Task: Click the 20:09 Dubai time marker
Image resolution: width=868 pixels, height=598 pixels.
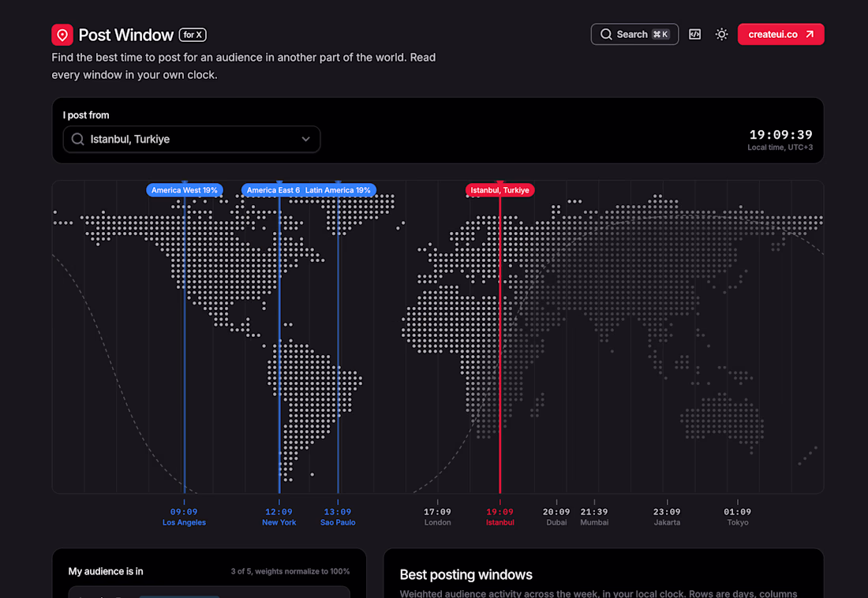Action: pyautogui.click(x=556, y=517)
